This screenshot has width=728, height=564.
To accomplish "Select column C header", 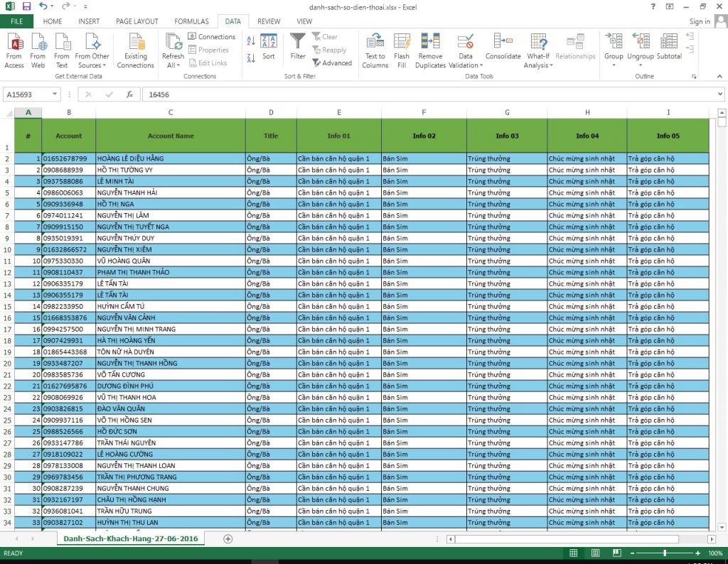I will 171,112.
